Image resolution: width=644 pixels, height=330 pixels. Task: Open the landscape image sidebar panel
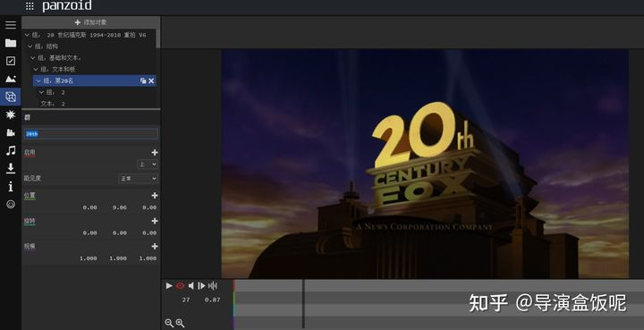click(x=11, y=79)
